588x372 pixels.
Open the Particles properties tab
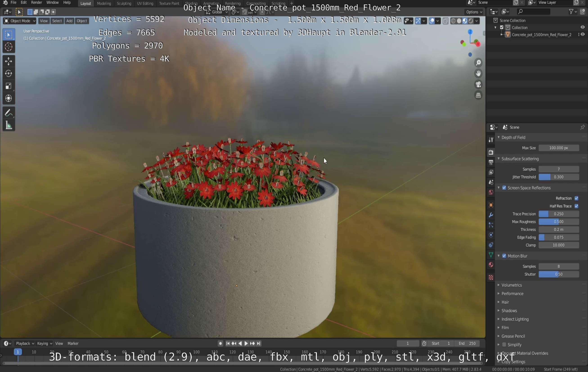pos(491,225)
